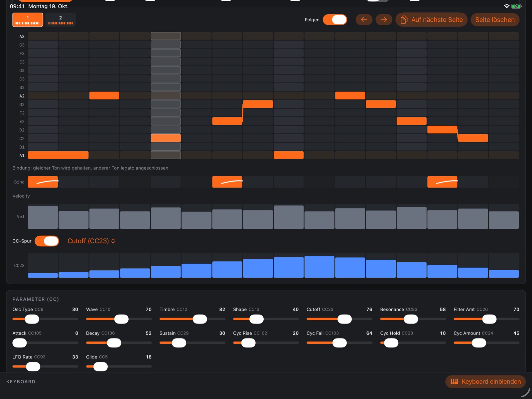This screenshot has height=399, width=532.
Task: Open the Cutoff (CC23) lane selector
Action: (x=91, y=241)
